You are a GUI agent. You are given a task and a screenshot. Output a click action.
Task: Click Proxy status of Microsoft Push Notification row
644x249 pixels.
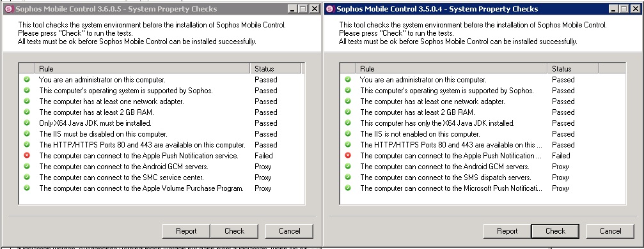(x=560, y=188)
